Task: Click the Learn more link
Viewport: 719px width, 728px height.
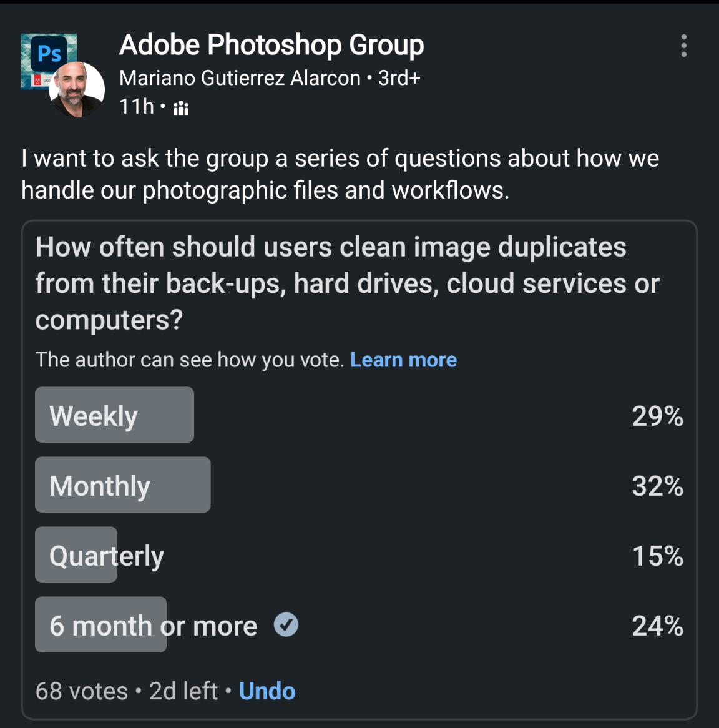Action: coord(403,360)
